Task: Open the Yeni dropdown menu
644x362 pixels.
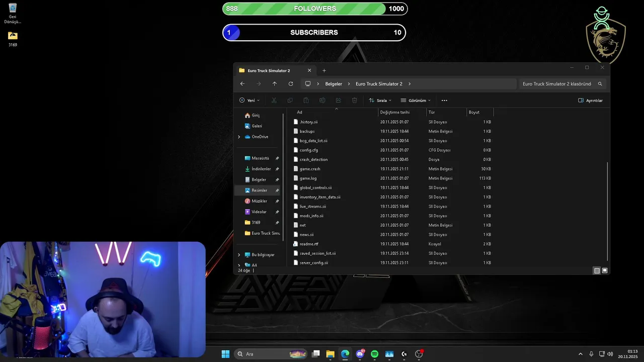Action: 250,101
